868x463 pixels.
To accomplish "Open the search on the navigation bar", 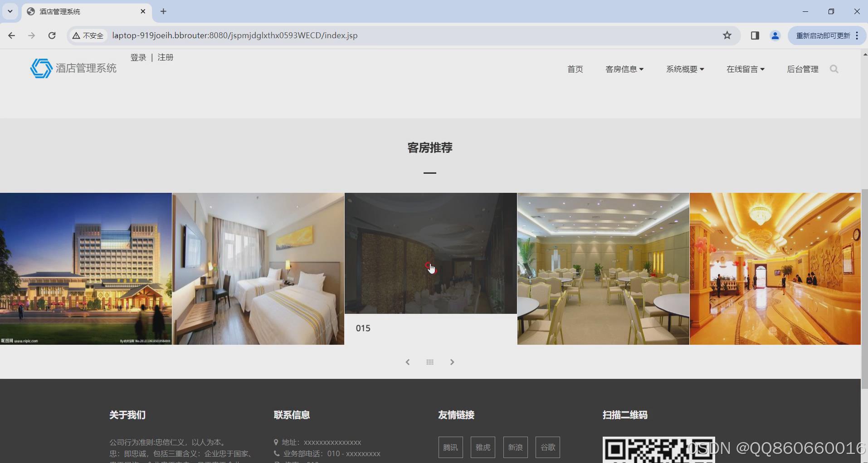I will coord(834,69).
